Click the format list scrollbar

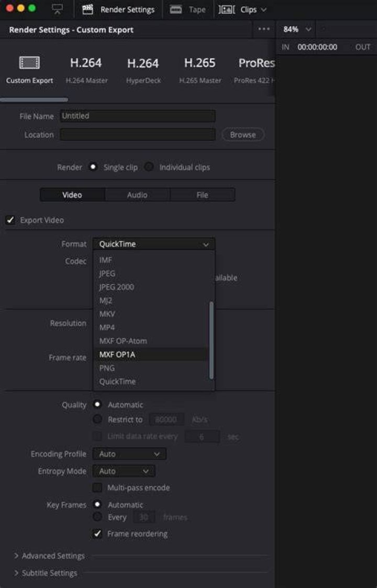click(x=211, y=340)
